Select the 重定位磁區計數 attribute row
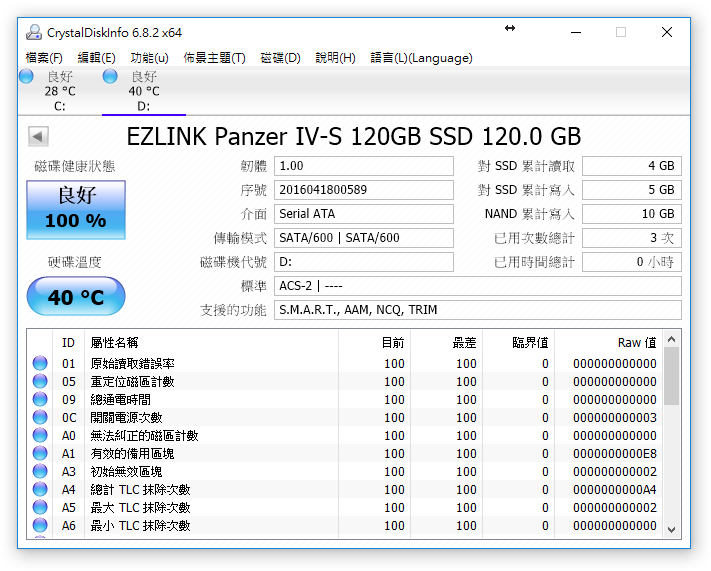 point(345,381)
